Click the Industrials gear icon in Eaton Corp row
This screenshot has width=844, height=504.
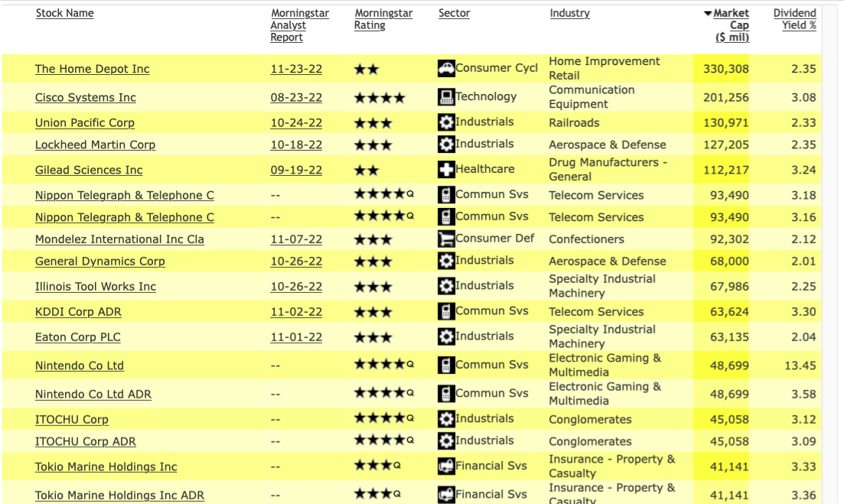coord(446,337)
